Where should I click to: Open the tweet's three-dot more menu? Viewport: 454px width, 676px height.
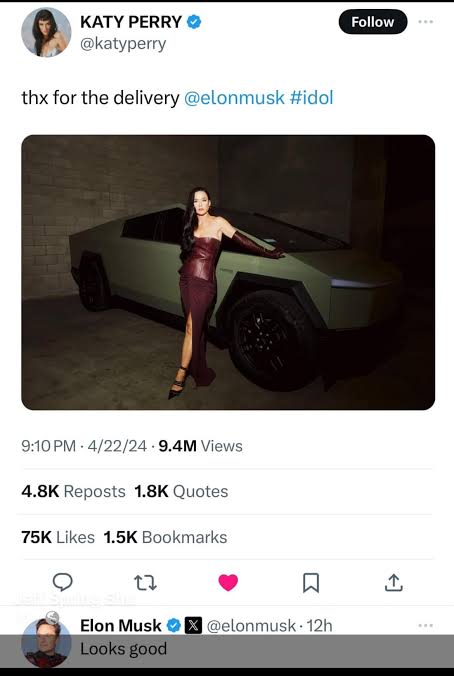coord(426,22)
